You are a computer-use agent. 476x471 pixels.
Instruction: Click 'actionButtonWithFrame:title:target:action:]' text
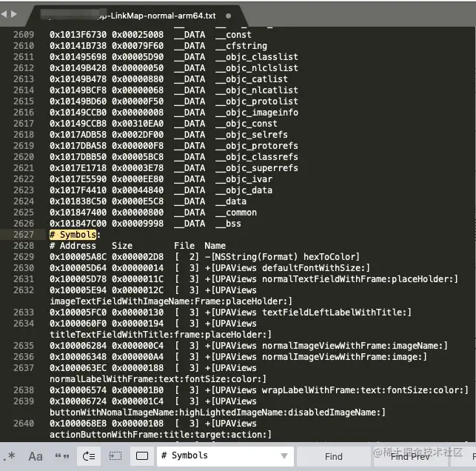click(x=161, y=435)
